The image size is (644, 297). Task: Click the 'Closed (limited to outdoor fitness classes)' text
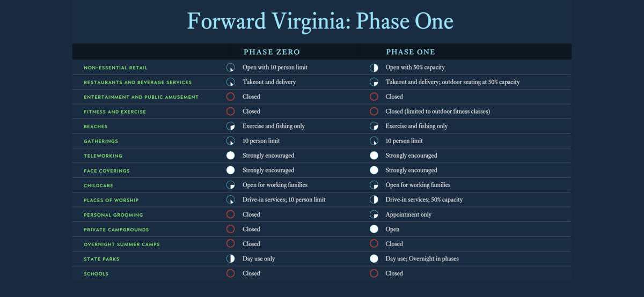pyautogui.click(x=437, y=112)
